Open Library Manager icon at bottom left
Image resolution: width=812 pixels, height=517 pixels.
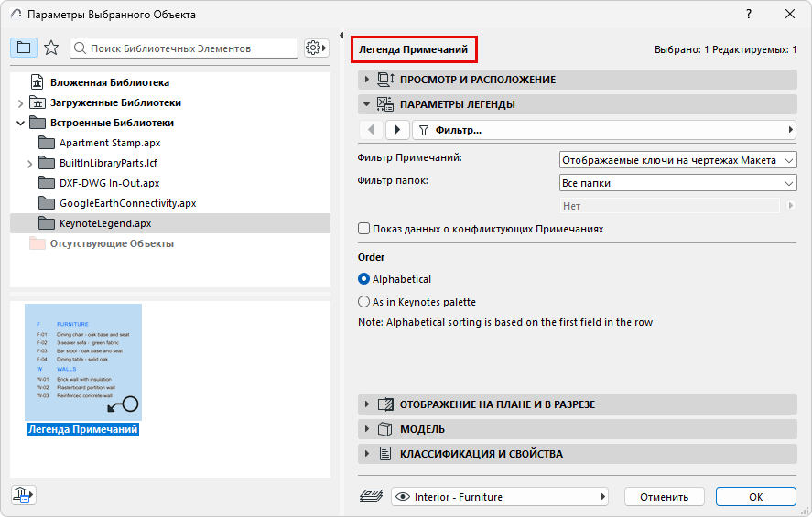23,495
